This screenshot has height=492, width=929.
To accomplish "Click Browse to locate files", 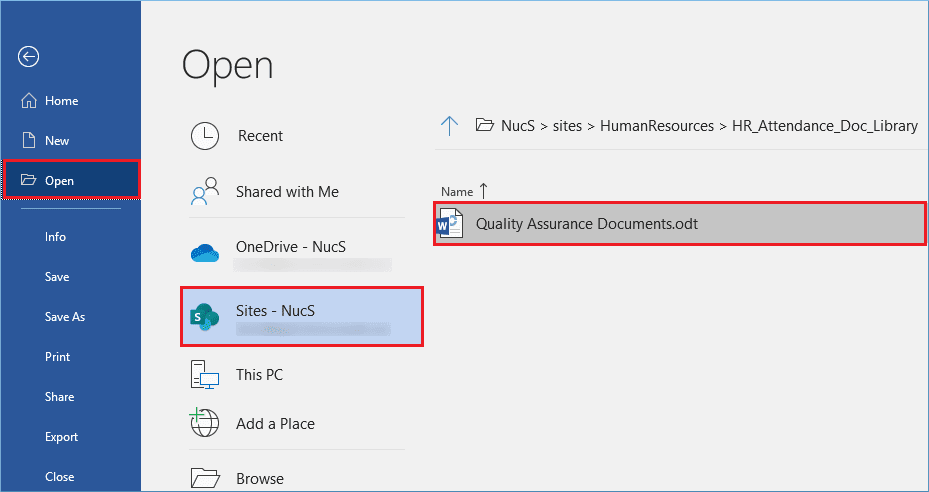I will (260, 478).
